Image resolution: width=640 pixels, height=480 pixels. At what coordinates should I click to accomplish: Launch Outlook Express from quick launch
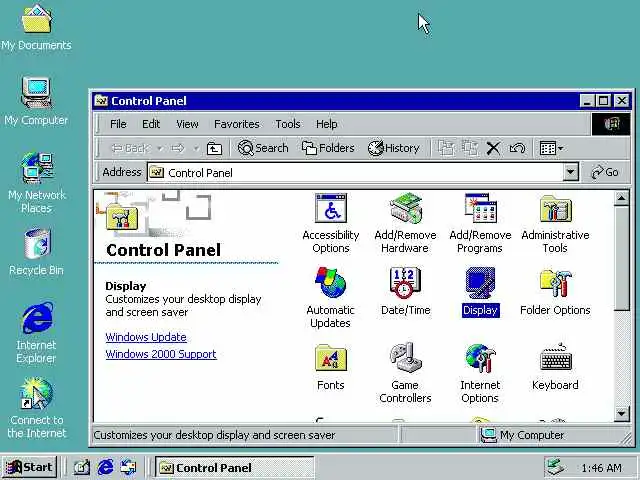pyautogui.click(x=129, y=467)
